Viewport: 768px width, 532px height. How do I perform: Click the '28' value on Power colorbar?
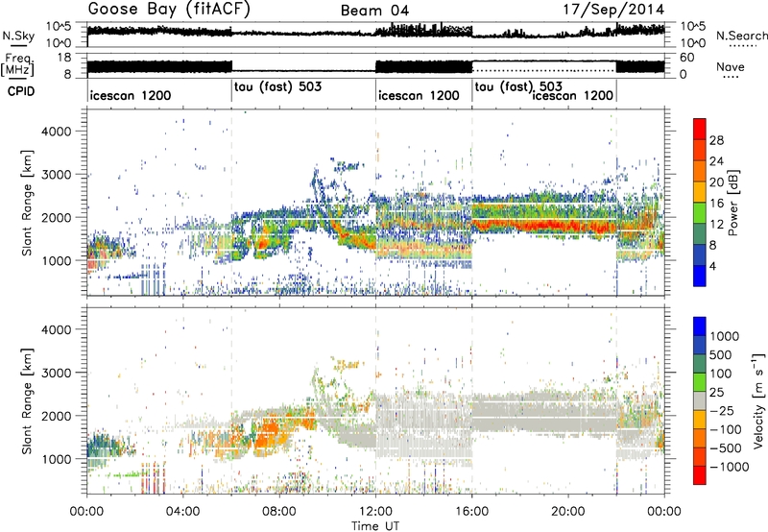(716, 140)
